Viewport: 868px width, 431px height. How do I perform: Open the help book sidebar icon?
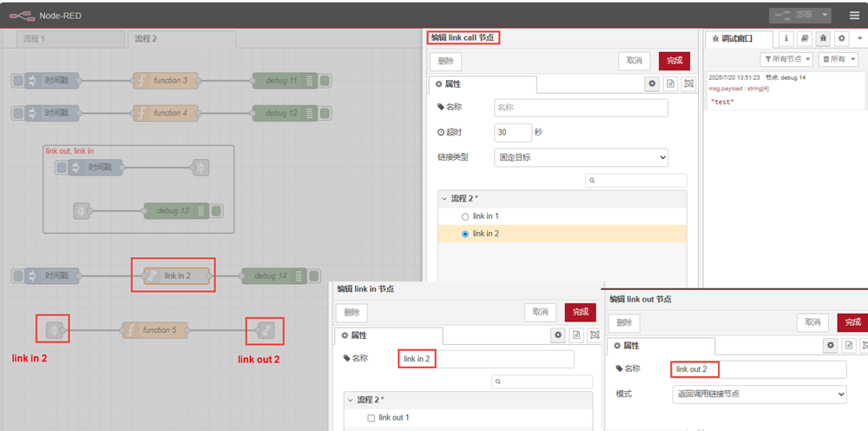pyautogui.click(x=805, y=39)
